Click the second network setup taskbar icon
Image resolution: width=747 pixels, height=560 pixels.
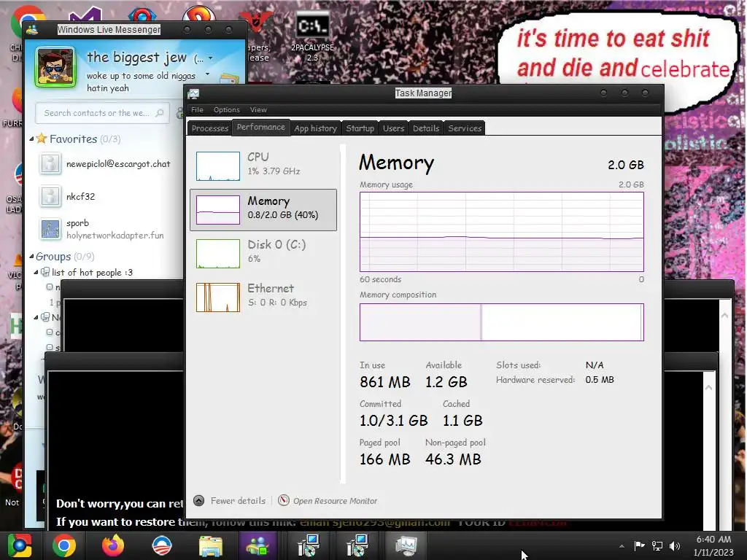357,545
